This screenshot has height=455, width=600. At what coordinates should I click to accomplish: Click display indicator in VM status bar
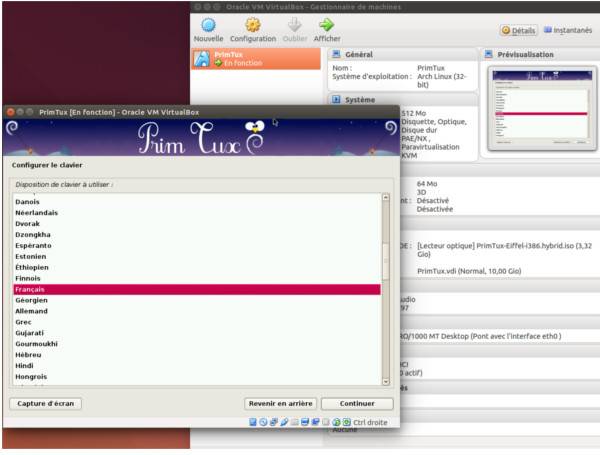[305, 422]
